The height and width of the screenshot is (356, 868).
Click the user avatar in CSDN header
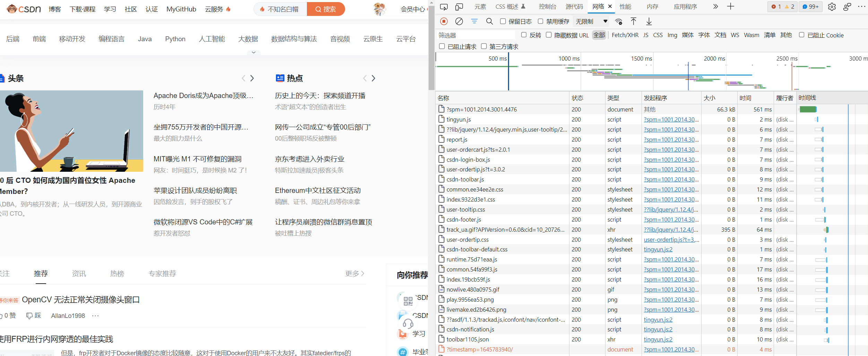(x=380, y=9)
